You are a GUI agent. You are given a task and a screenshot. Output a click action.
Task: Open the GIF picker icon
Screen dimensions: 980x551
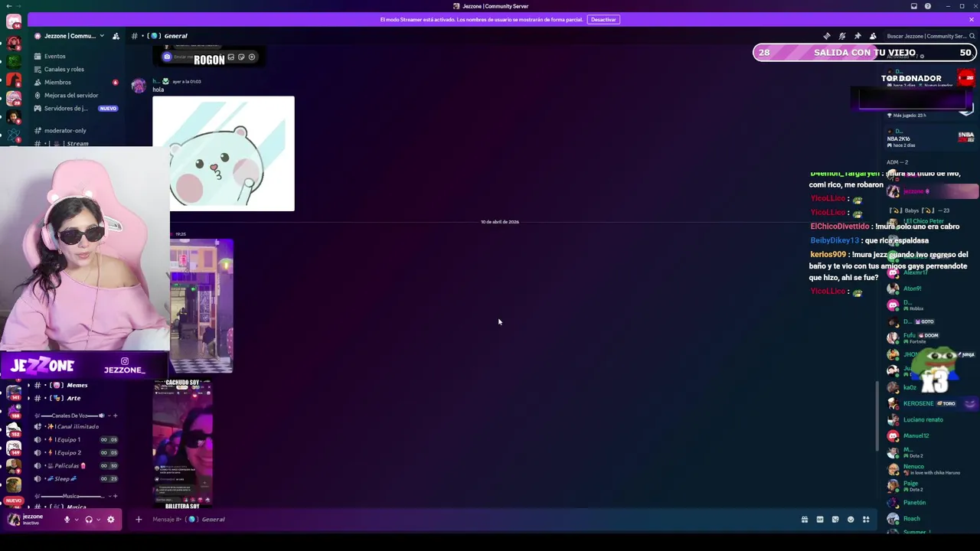click(x=820, y=520)
